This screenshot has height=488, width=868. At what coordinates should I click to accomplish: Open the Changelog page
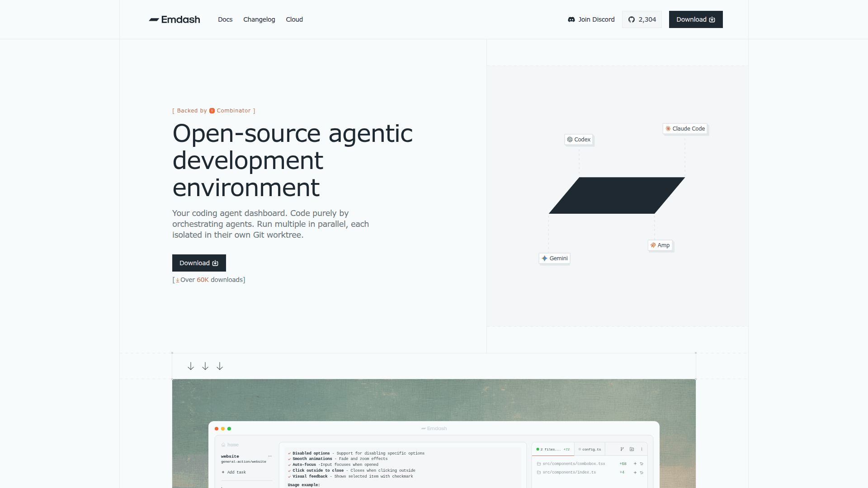point(259,19)
